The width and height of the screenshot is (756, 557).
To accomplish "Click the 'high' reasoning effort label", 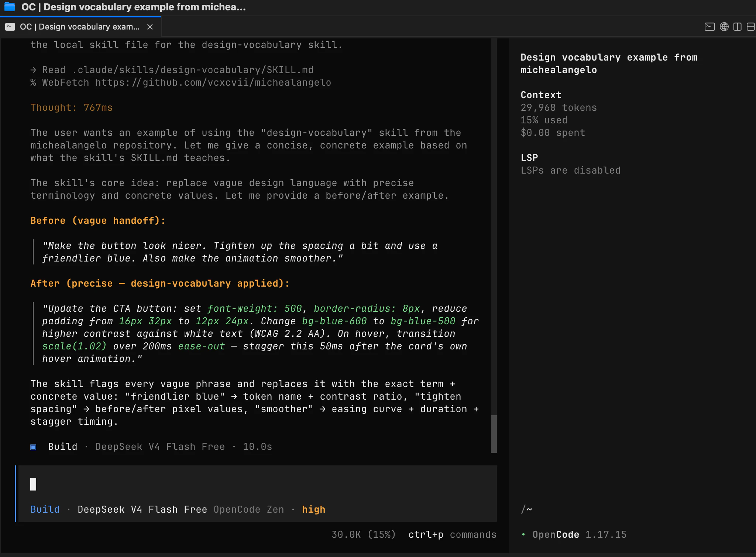I will click(314, 509).
